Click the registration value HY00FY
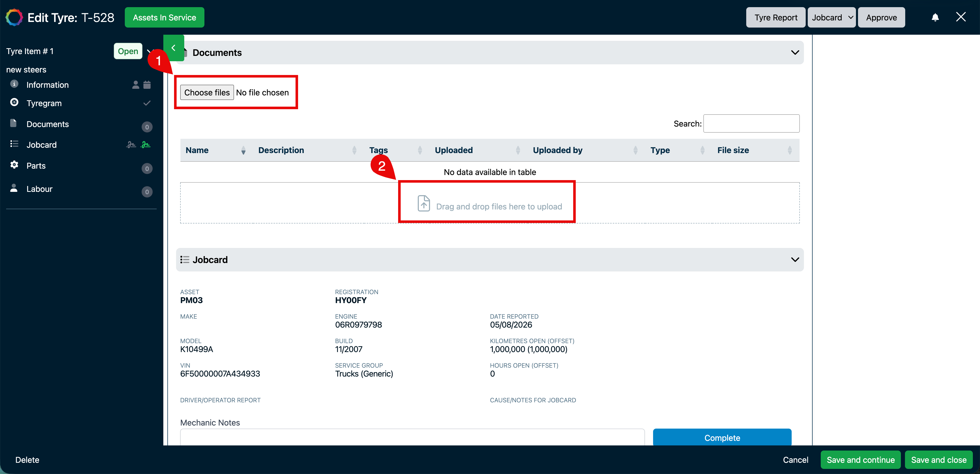Image resolution: width=980 pixels, height=474 pixels. pyautogui.click(x=351, y=300)
